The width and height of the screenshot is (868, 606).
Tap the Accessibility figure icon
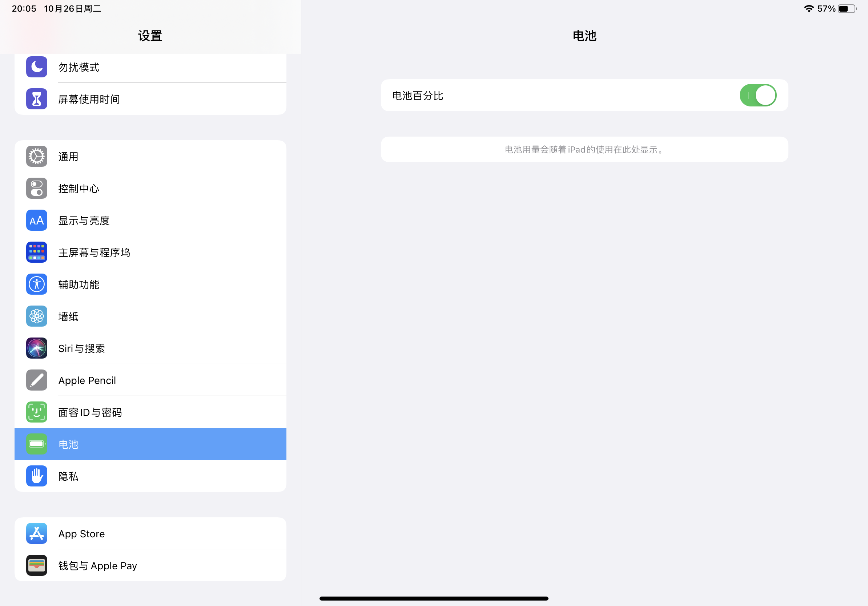point(37,284)
